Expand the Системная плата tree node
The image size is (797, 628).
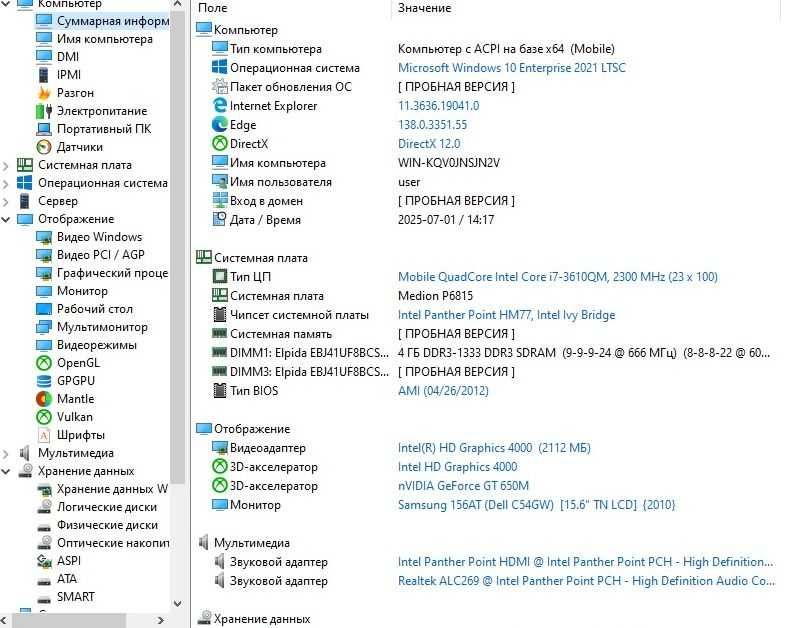tap(6, 166)
